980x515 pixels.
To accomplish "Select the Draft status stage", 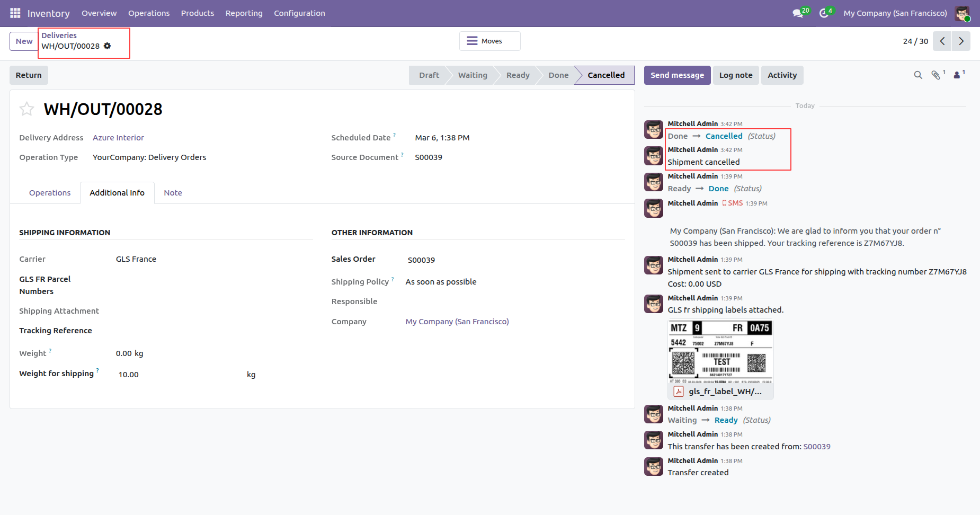I will (429, 75).
